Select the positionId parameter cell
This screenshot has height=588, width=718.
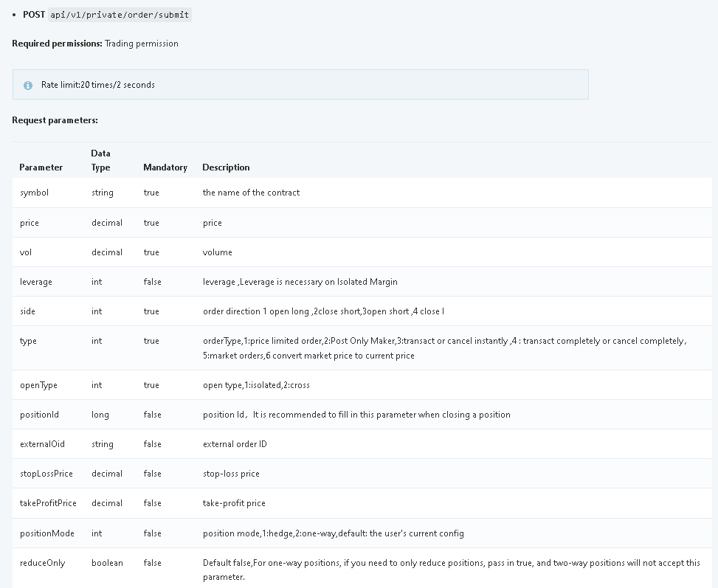tap(39, 415)
